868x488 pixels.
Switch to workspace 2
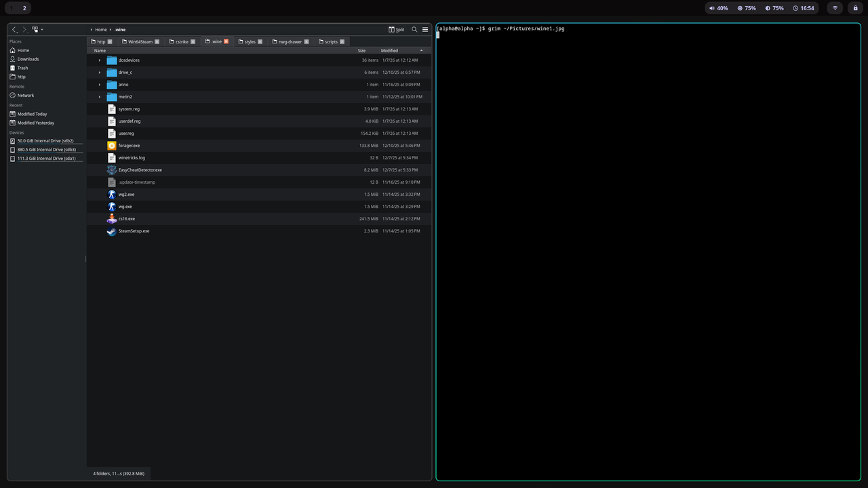pyautogui.click(x=24, y=8)
